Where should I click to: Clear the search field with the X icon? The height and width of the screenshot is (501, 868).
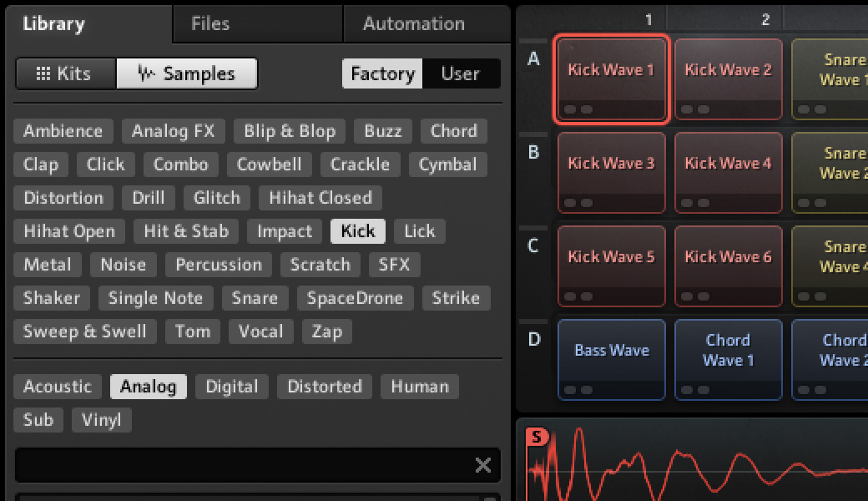point(483,465)
